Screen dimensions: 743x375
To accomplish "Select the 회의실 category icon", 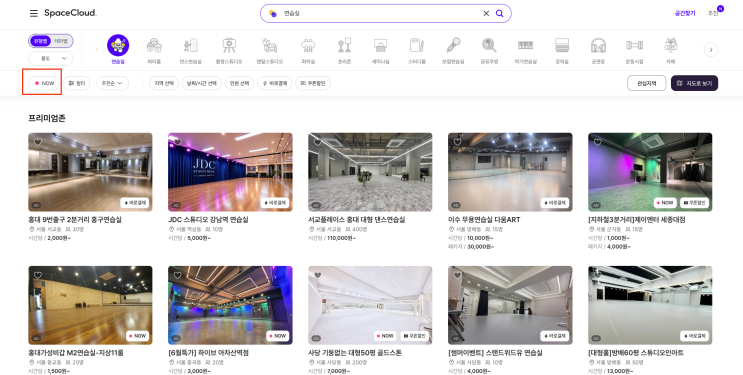I will [308, 46].
